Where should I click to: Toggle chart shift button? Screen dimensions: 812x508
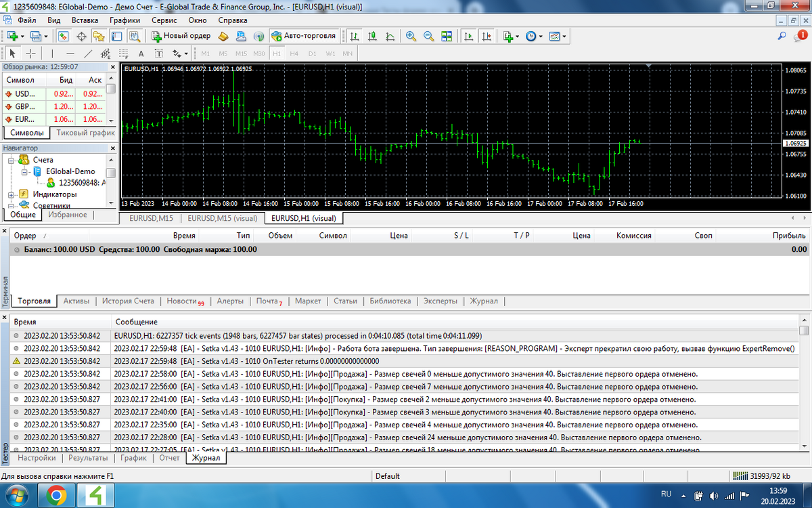pyautogui.click(x=485, y=36)
